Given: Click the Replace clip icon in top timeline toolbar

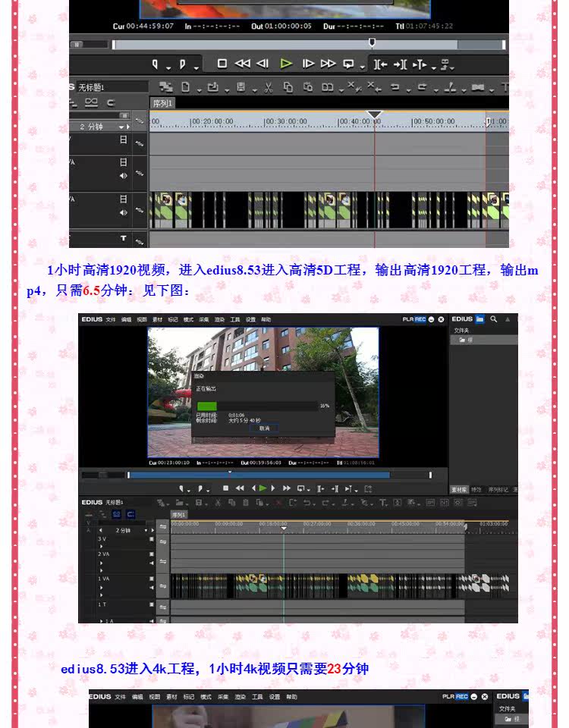Looking at the screenshot, I should coord(328,87).
